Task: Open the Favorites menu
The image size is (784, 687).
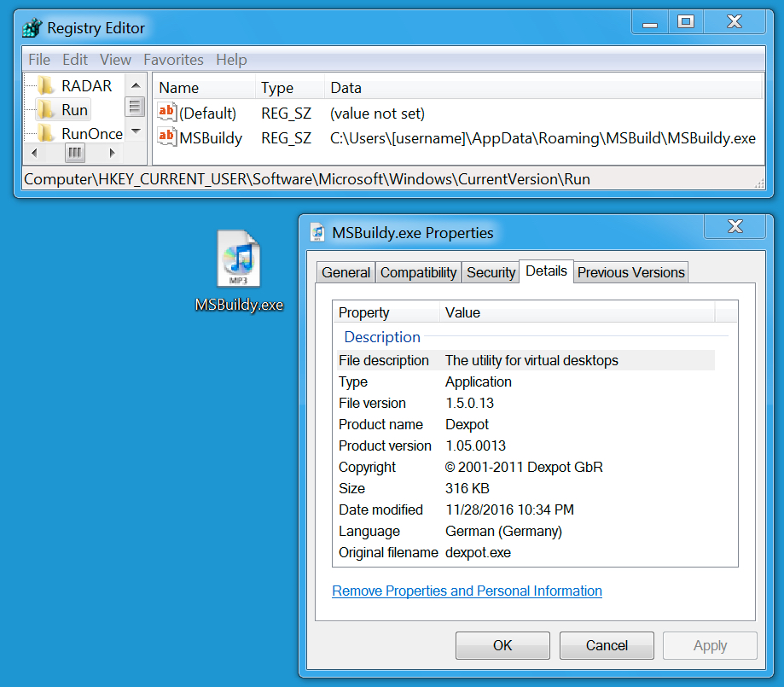Action: pyautogui.click(x=173, y=60)
